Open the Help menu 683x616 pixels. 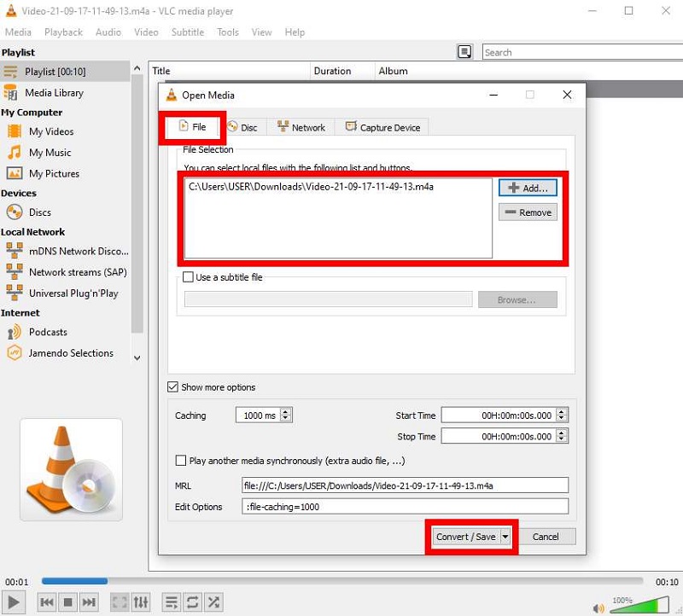pos(295,32)
